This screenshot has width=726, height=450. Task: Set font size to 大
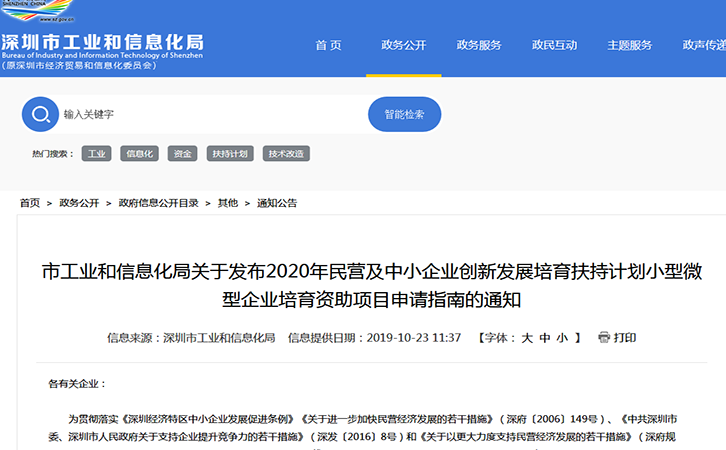[526, 338]
